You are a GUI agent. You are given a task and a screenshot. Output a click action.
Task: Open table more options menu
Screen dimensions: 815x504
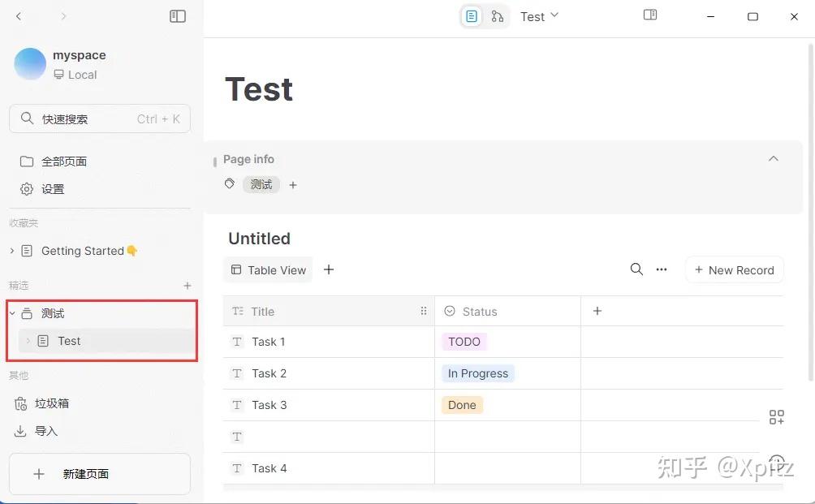coord(662,269)
